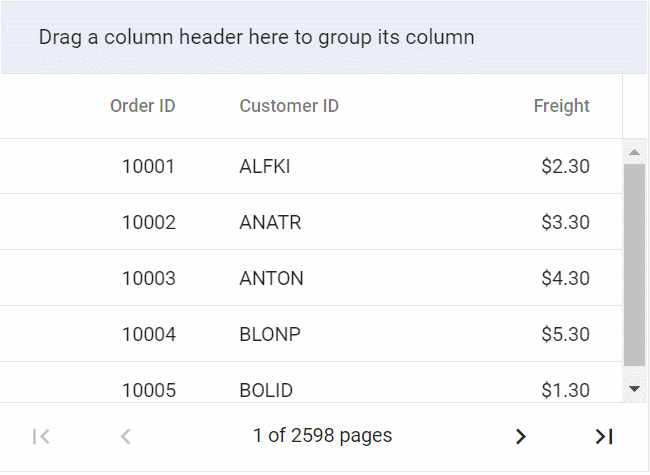Click the ANATR customer cell

click(x=270, y=223)
